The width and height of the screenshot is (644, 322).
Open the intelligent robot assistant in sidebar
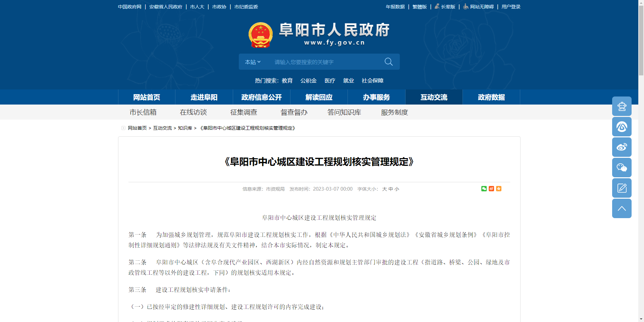[622, 106]
